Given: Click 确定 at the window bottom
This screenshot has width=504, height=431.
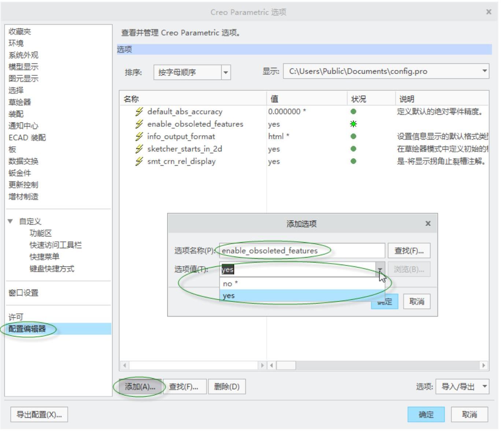Looking at the screenshot, I should tap(426, 415).
